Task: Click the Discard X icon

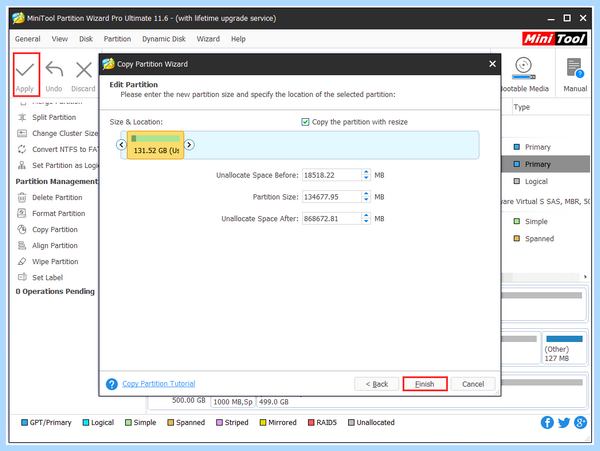Action: (84, 70)
